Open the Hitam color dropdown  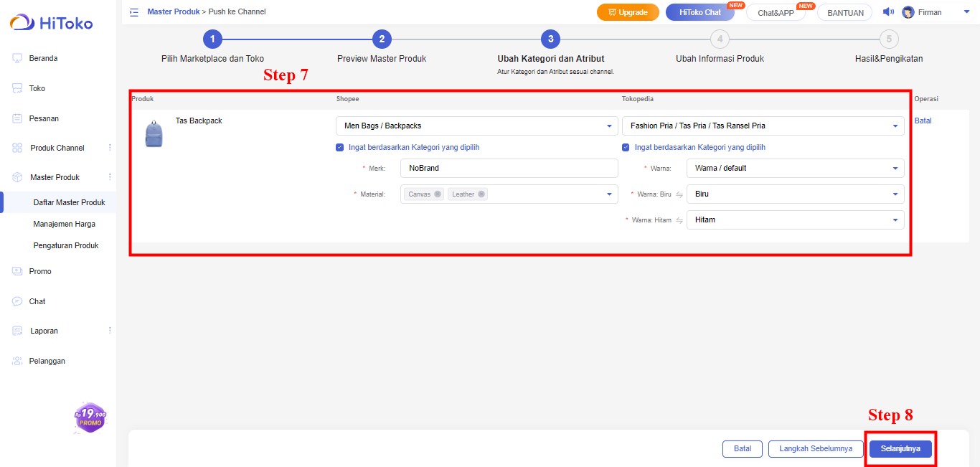795,220
